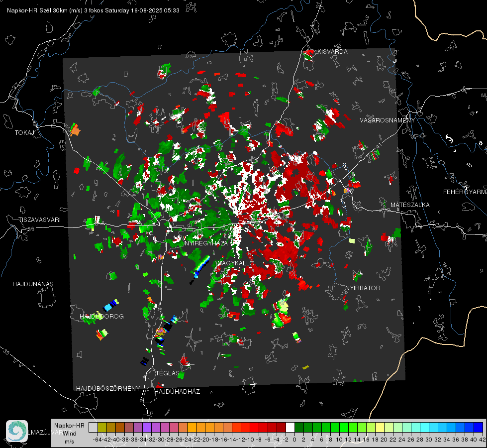Select the white swatch between -2 and 0

coord(290,427)
